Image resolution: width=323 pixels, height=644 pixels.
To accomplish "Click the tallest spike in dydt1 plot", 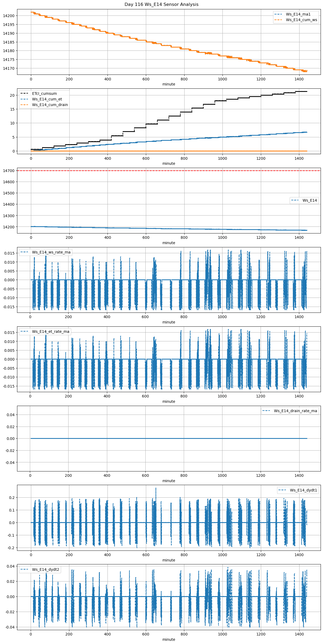I will [x=156, y=489].
